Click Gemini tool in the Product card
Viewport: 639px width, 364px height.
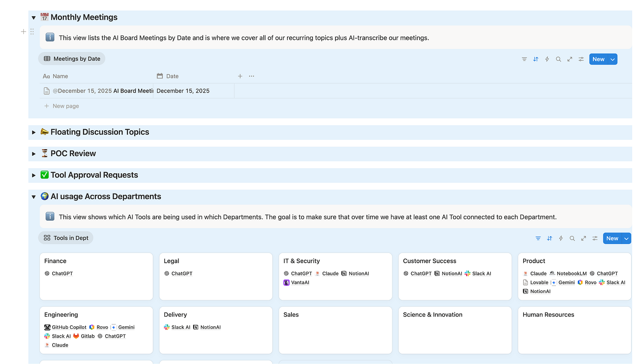point(563,283)
